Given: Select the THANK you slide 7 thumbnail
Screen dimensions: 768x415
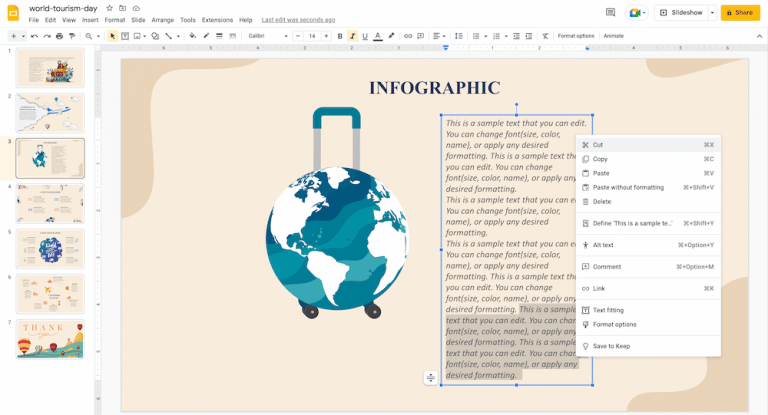Looking at the screenshot, I should pos(50,339).
